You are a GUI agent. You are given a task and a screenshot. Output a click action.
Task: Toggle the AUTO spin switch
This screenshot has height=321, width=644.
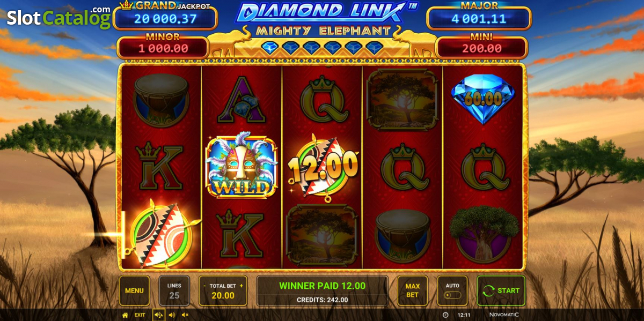(452, 295)
